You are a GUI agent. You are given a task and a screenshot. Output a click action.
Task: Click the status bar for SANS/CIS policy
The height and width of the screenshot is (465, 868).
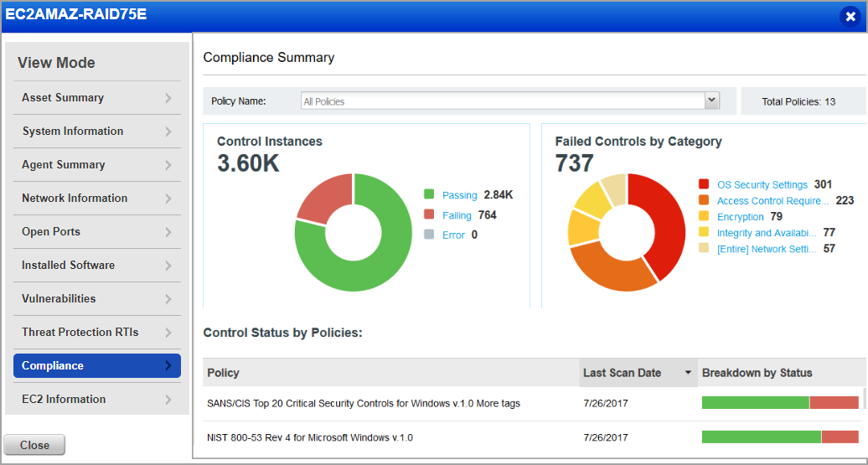coord(780,402)
